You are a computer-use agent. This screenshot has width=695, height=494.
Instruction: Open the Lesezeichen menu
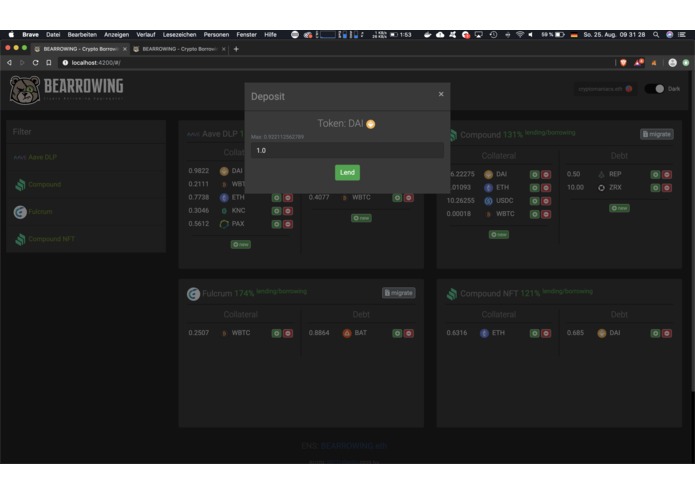point(180,35)
